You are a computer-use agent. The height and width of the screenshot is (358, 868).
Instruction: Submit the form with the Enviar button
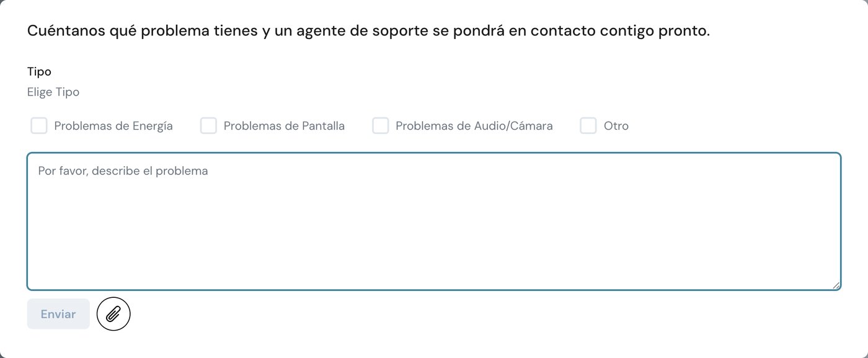[x=58, y=314]
